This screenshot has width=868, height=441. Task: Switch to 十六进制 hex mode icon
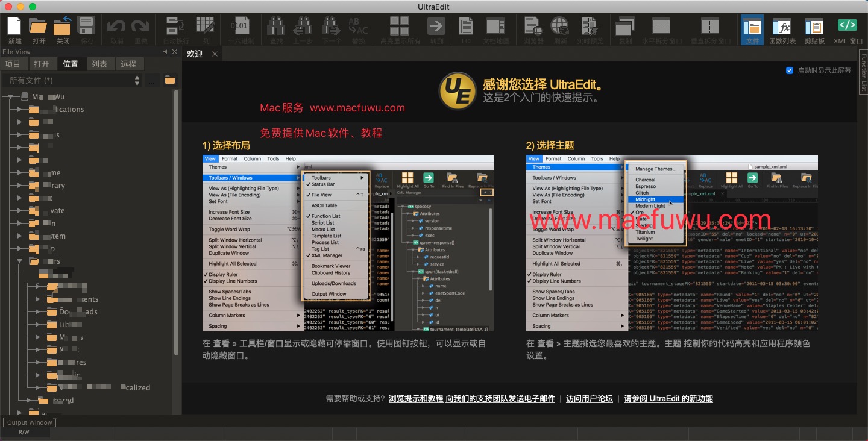tap(241, 30)
